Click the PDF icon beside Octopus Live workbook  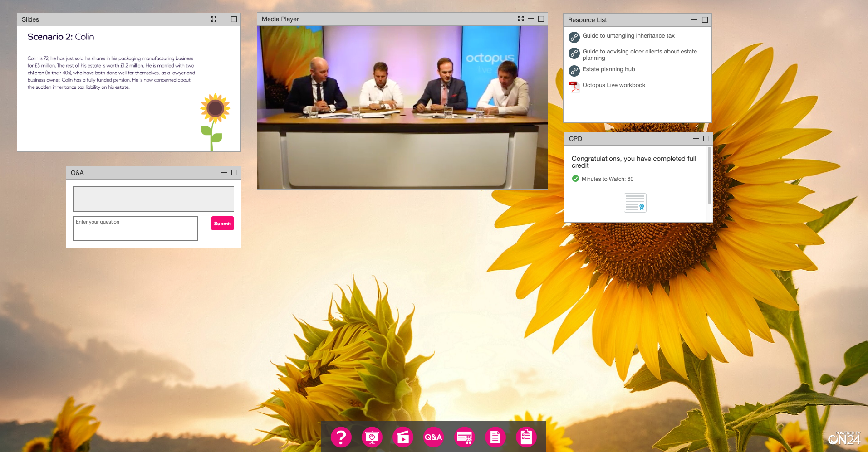point(574,86)
